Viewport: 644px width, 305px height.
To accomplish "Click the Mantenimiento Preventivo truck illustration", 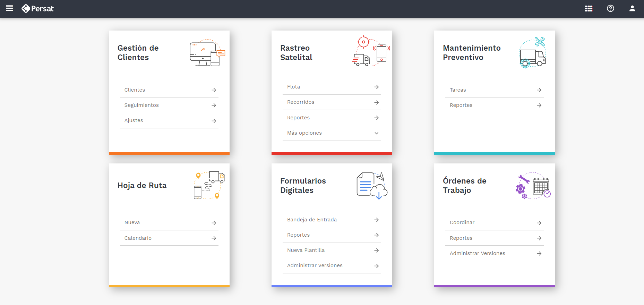I will coord(533,52).
